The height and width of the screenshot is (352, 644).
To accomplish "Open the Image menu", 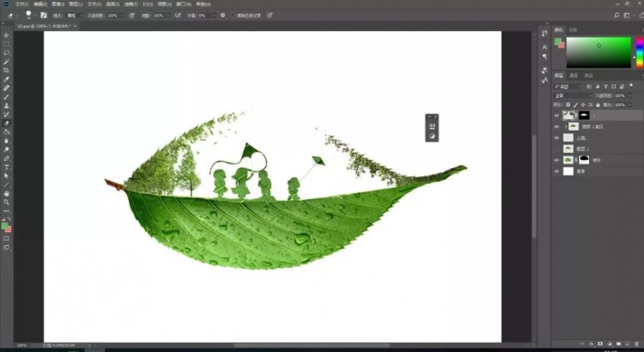I will tap(58, 4).
